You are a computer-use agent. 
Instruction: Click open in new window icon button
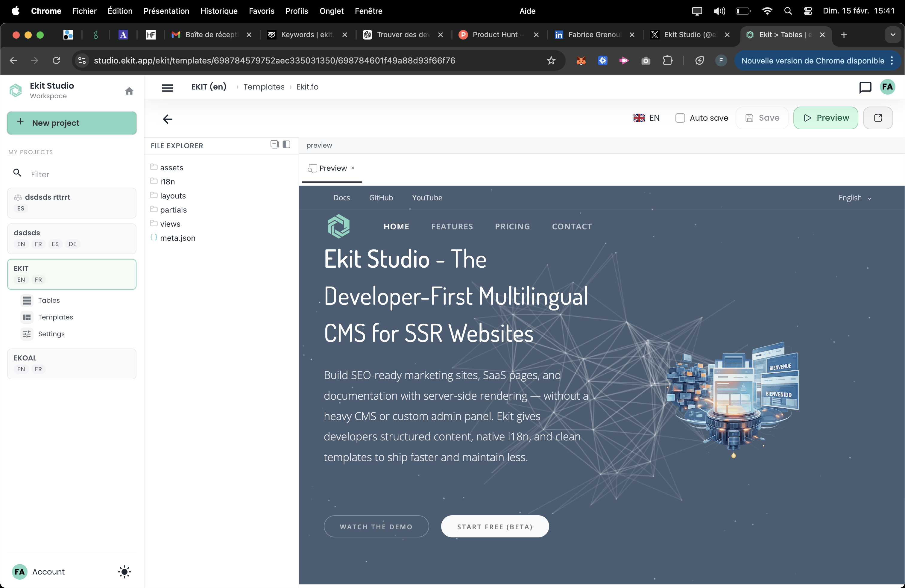tap(878, 118)
